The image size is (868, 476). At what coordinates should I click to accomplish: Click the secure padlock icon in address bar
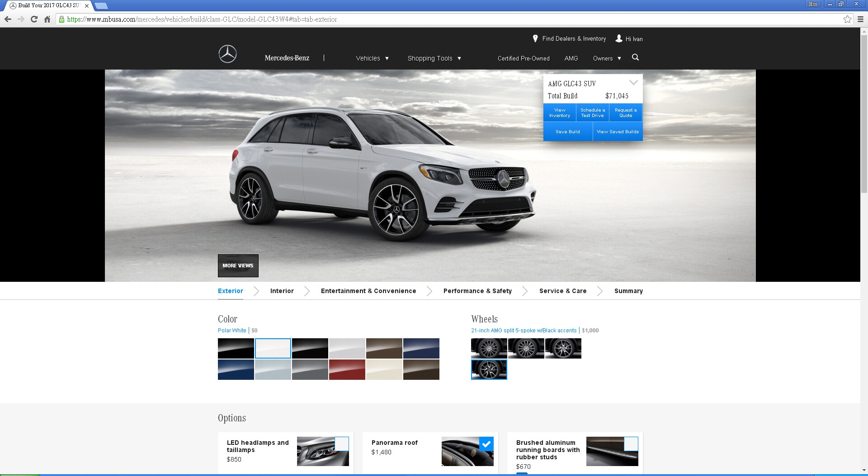(61, 19)
